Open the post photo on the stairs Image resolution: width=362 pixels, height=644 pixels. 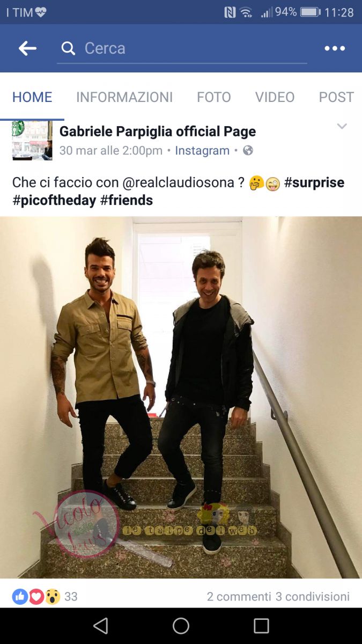tap(181, 397)
